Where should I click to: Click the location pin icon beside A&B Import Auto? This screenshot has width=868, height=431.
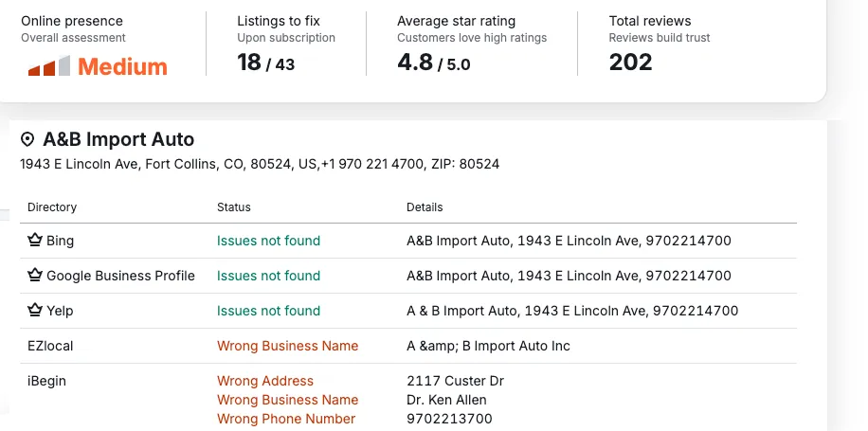[27, 140]
